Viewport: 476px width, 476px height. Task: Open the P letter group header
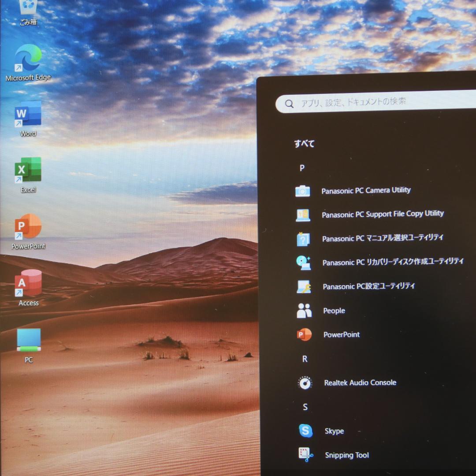(302, 168)
